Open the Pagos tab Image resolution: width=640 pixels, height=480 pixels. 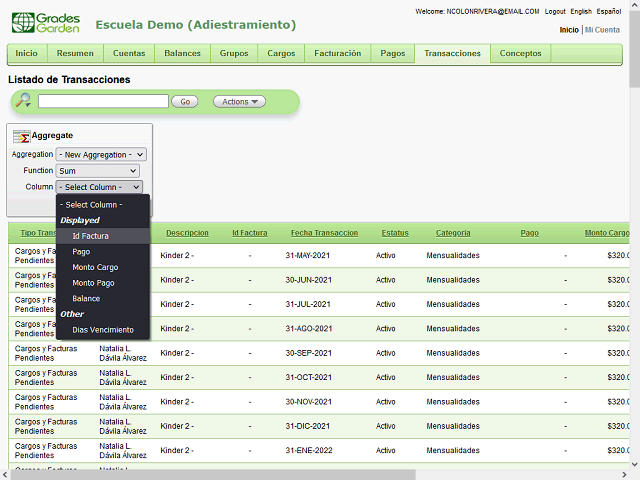click(393, 53)
